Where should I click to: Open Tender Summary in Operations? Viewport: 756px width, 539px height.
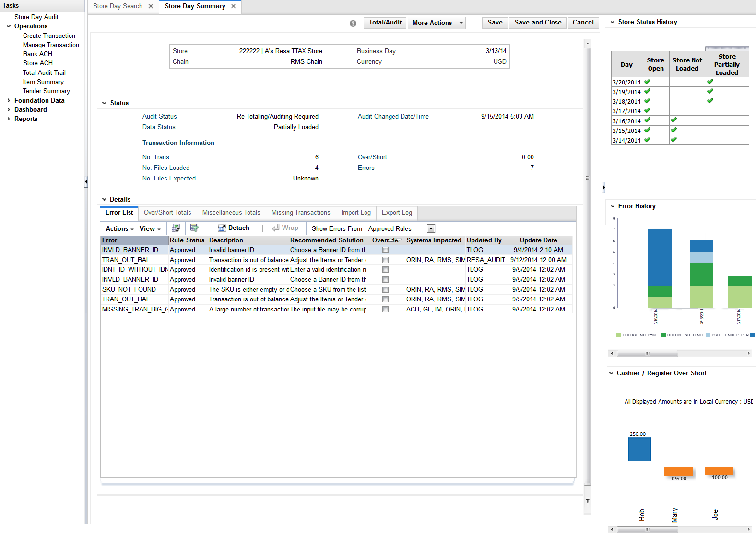(47, 91)
